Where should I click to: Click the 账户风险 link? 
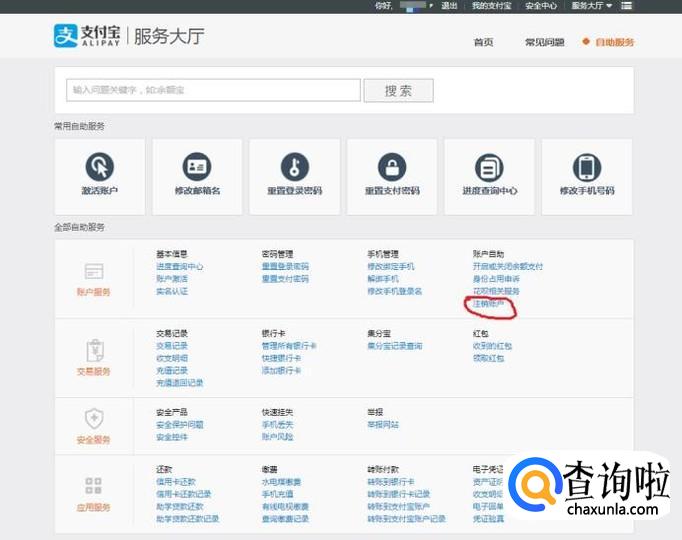click(x=277, y=437)
